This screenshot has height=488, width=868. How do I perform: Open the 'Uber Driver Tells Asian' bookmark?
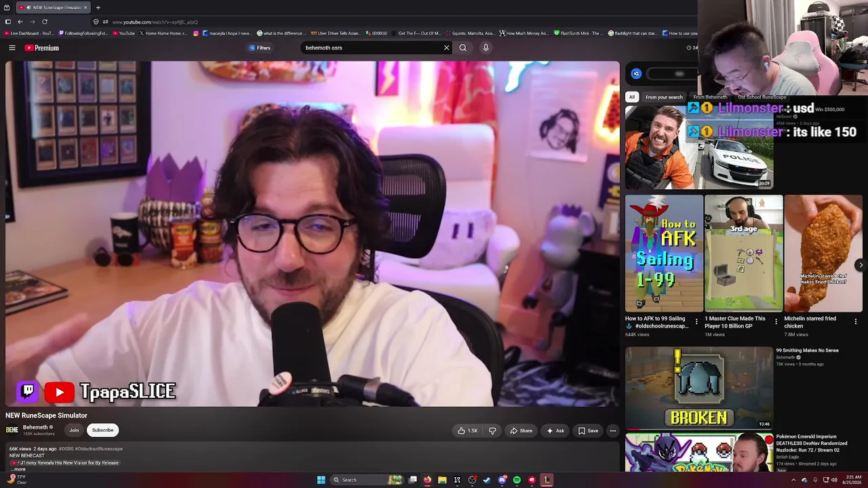tap(335, 33)
